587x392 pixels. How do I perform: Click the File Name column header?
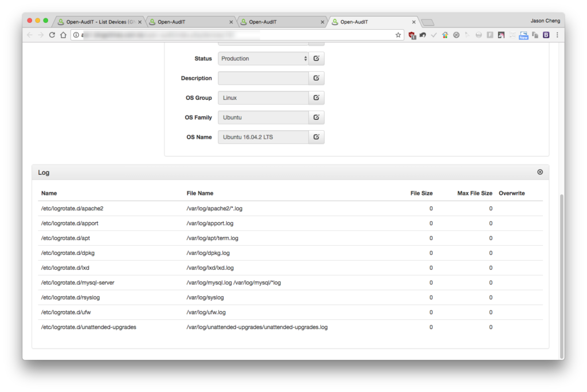click(200, 193)
